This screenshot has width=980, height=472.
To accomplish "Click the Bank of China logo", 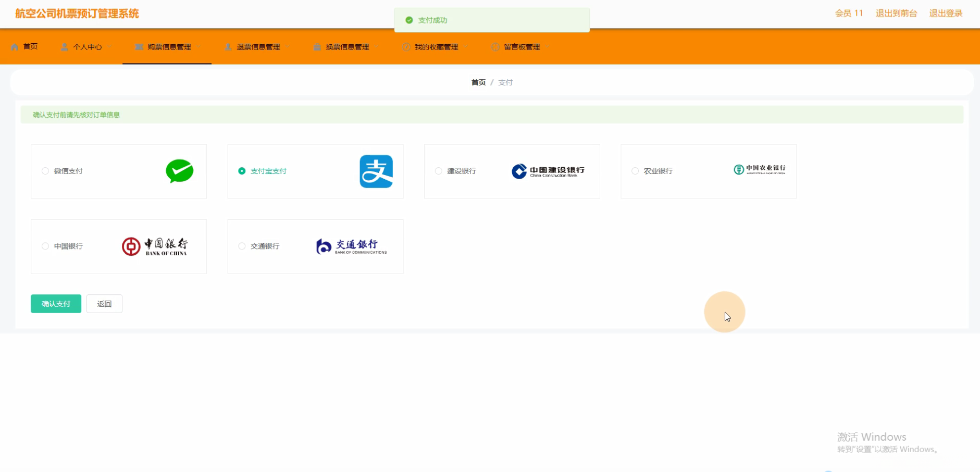I will (x=155, y=246).
